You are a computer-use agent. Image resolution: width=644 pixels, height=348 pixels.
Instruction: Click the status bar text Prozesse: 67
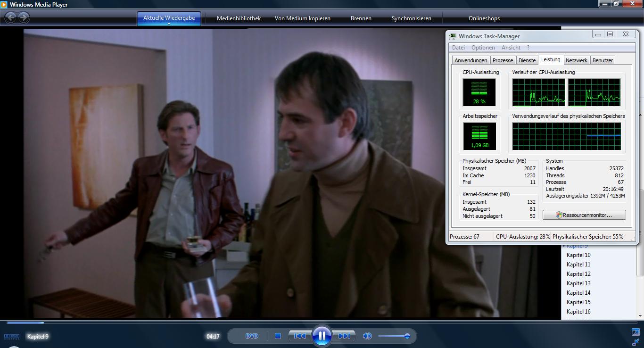[464, 237]
